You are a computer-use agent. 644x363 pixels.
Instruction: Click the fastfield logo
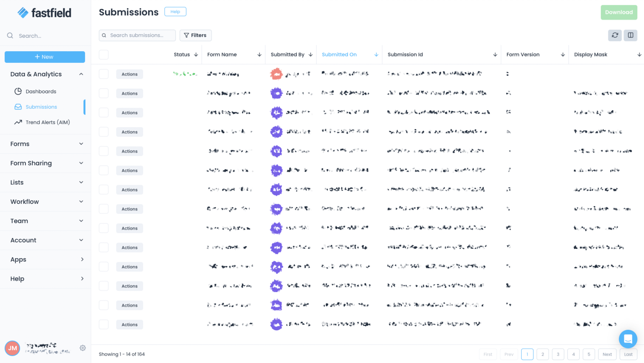point(44,13)
